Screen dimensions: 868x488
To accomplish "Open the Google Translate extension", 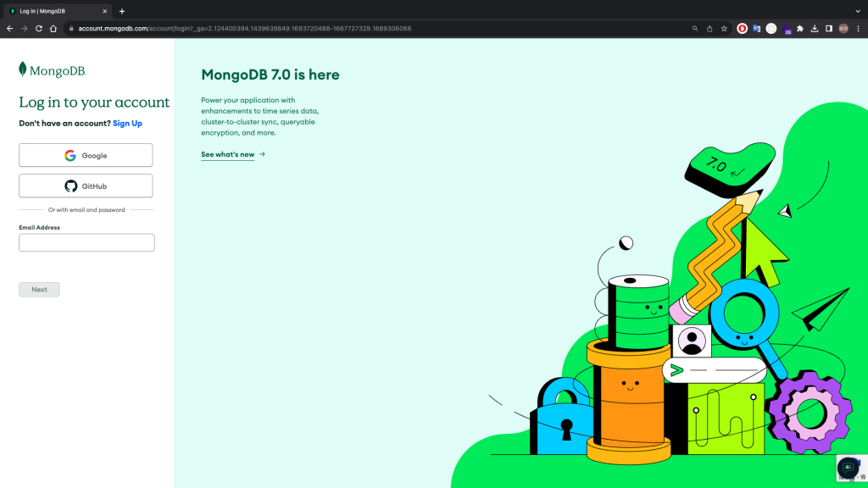I will point(757,28).
